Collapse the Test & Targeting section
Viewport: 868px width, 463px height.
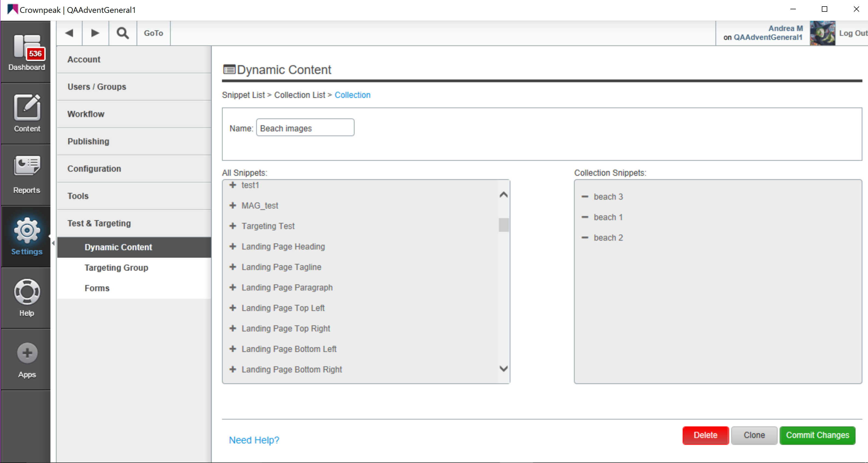click(134, 223)
